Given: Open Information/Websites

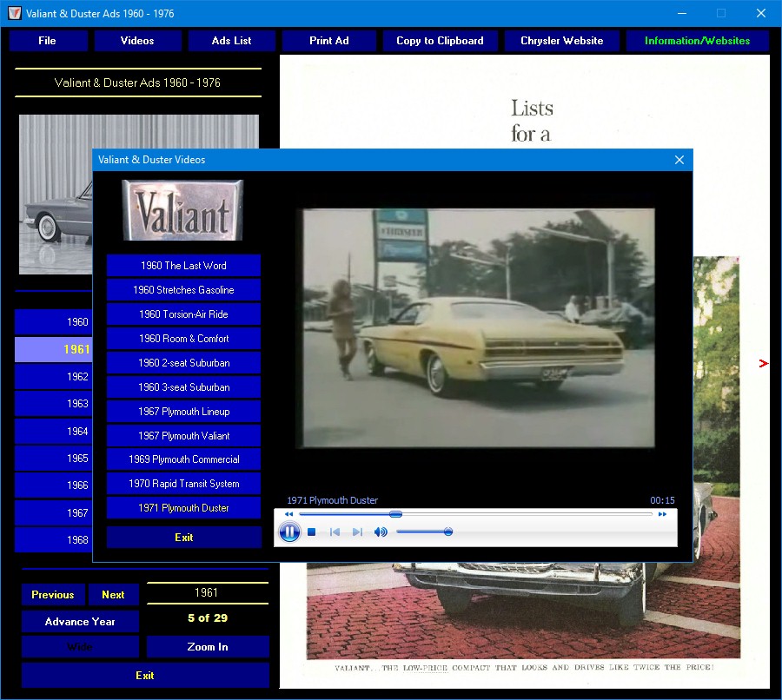Looking at the screenshot, I should tap(697, 41).
